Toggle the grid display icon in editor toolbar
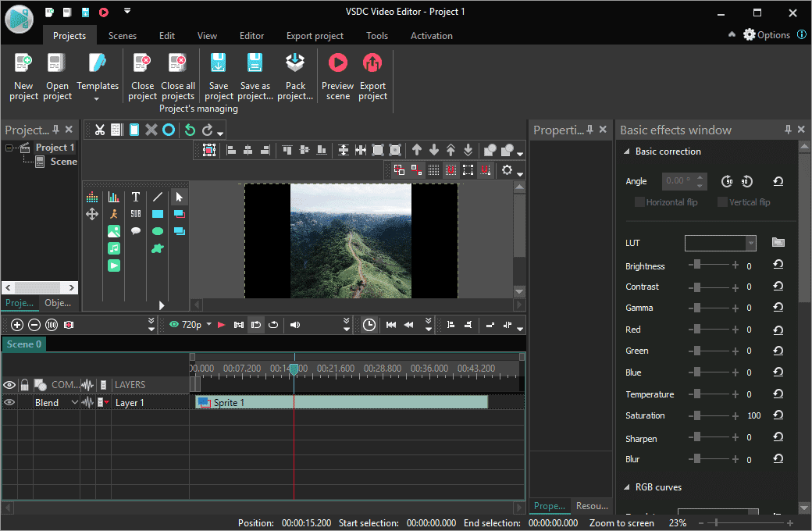 click(x=434, y=170)
